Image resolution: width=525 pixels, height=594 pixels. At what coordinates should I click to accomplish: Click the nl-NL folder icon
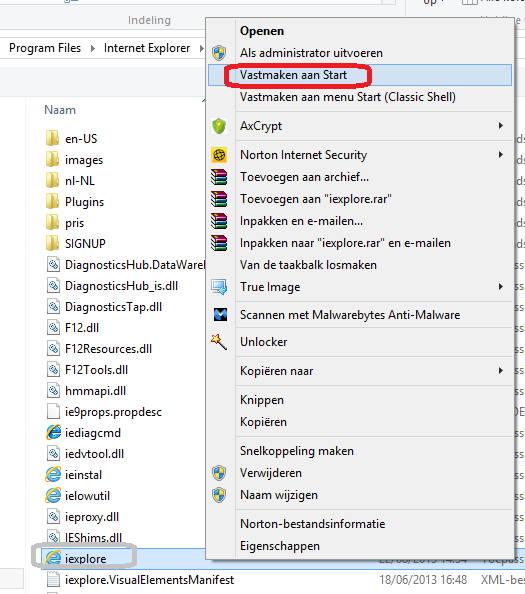[x=52, y=180]
